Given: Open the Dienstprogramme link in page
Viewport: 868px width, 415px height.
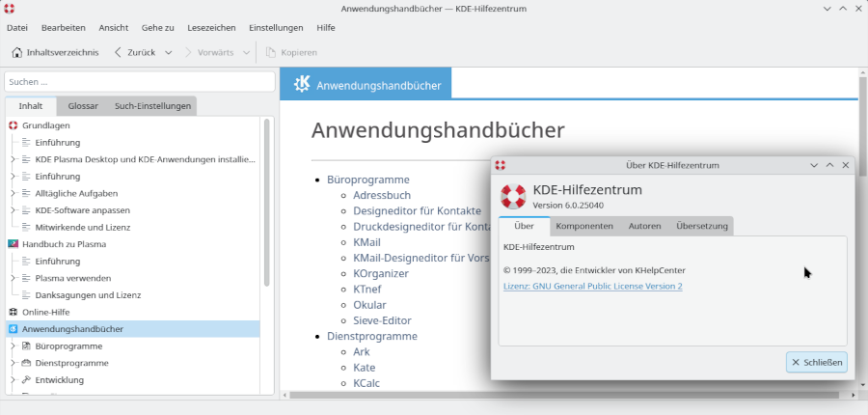Looking at the screenshot, I should pos(372,336).
